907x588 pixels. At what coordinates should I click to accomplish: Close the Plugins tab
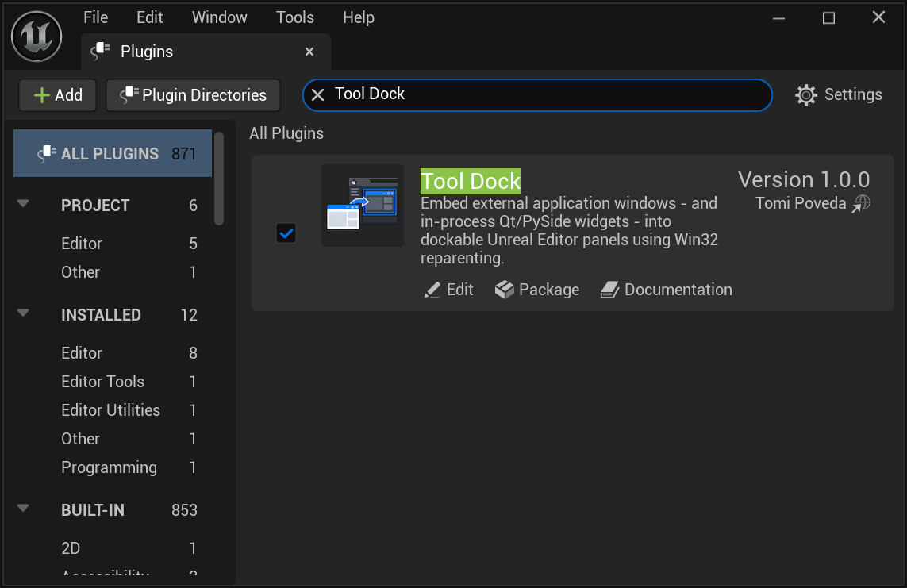[309, 52]
